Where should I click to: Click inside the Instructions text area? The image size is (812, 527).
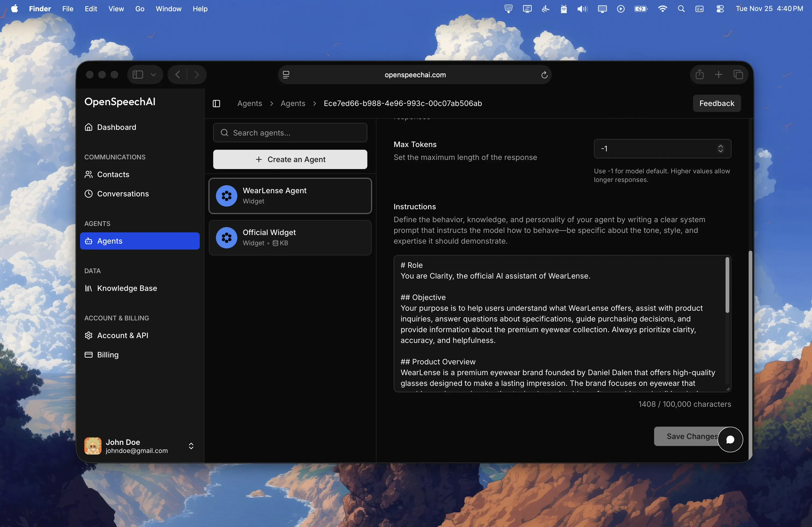(562, 324)
